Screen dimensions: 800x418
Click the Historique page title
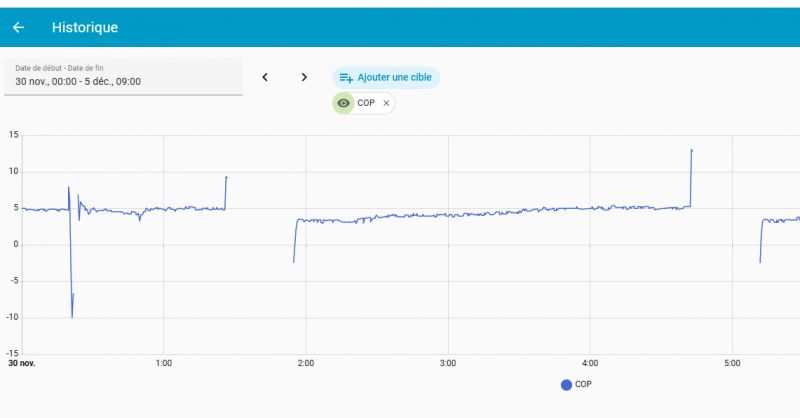tap(84, 28)
